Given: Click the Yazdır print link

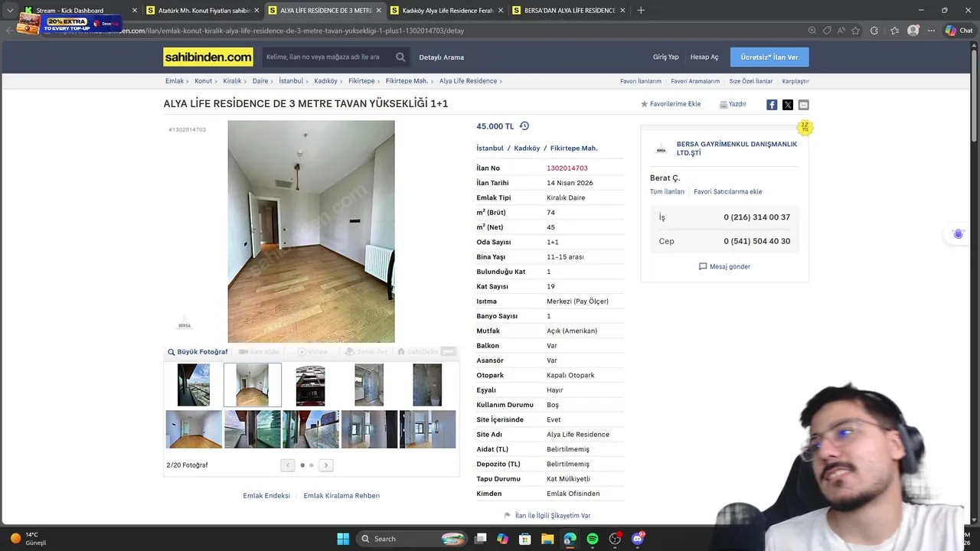Looking at the screenshot, I should [x=733, y=104].
